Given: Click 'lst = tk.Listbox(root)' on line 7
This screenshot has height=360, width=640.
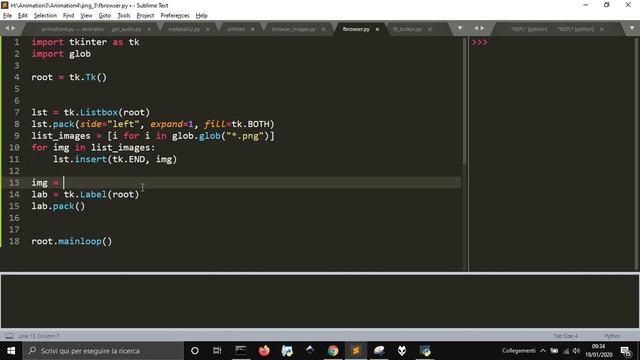Looking at the screenshot, I should [91, 112].
